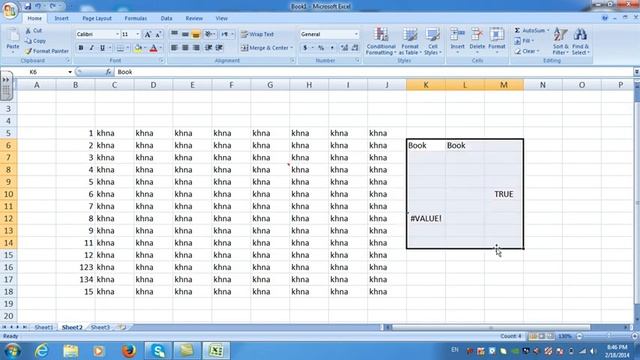Open Sort & Filter options
The image size is (640, 360).
click(x=560, y=41)
